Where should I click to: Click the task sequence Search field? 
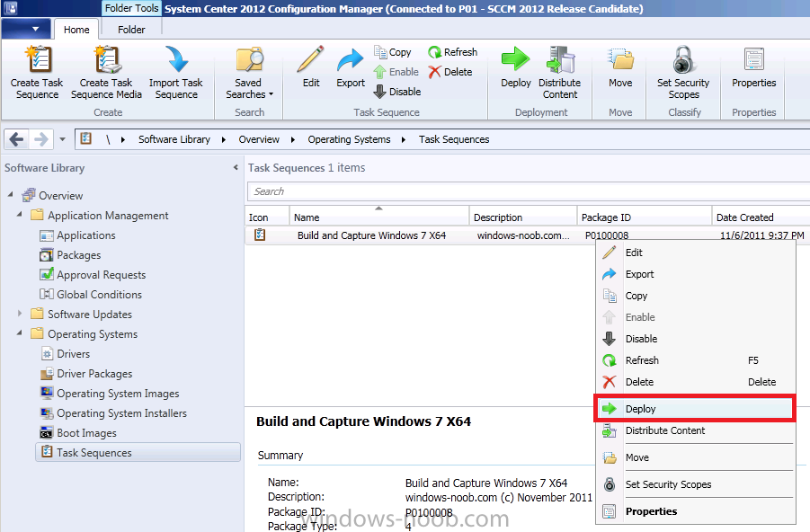pyautogui.click(x=528, y=191)
